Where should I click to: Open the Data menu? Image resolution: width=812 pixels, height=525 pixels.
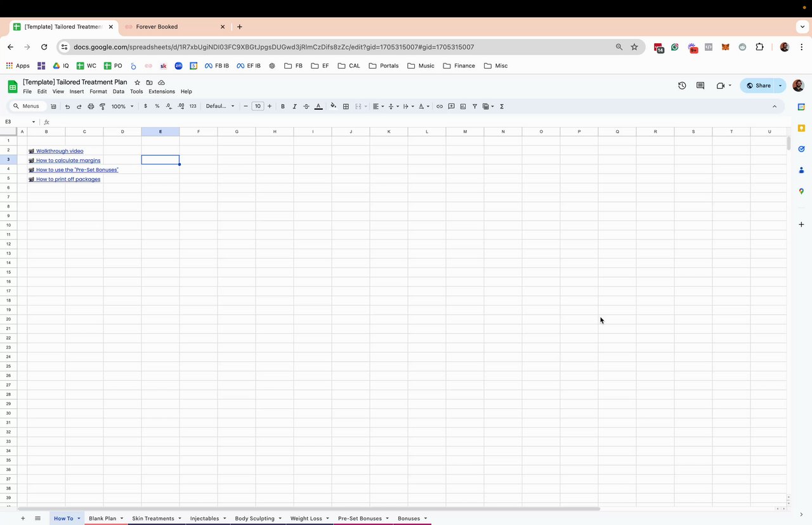tap(119, 91)
